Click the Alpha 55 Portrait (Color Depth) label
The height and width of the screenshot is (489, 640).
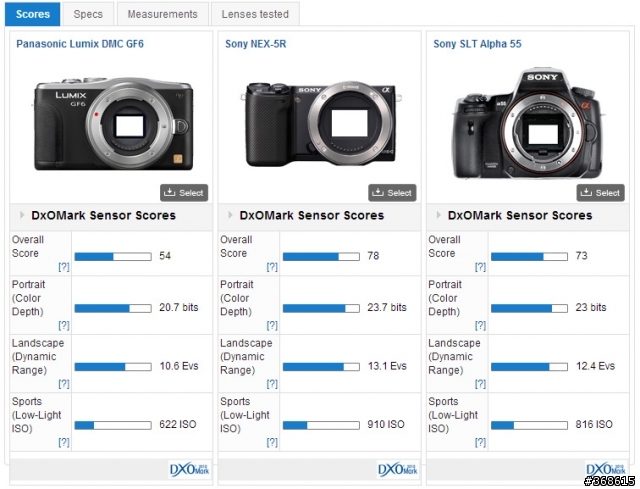coord(444,298)
